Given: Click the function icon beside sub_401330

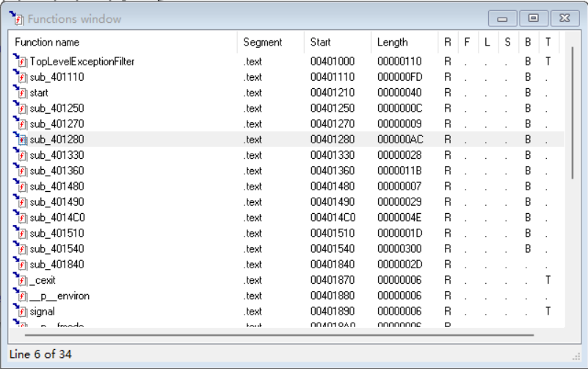Looking at the screenshot, I should point(21,155).
